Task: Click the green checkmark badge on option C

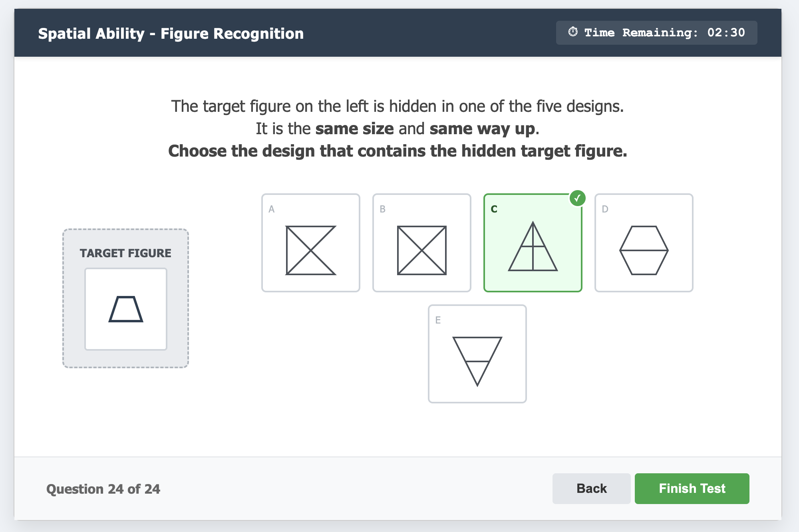Action: [577, 198]
